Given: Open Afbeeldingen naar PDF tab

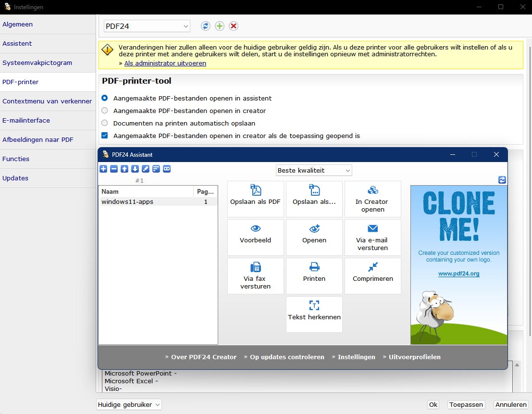Looking at the screenshot, I should pyautogui.click(x=48, y=140).
